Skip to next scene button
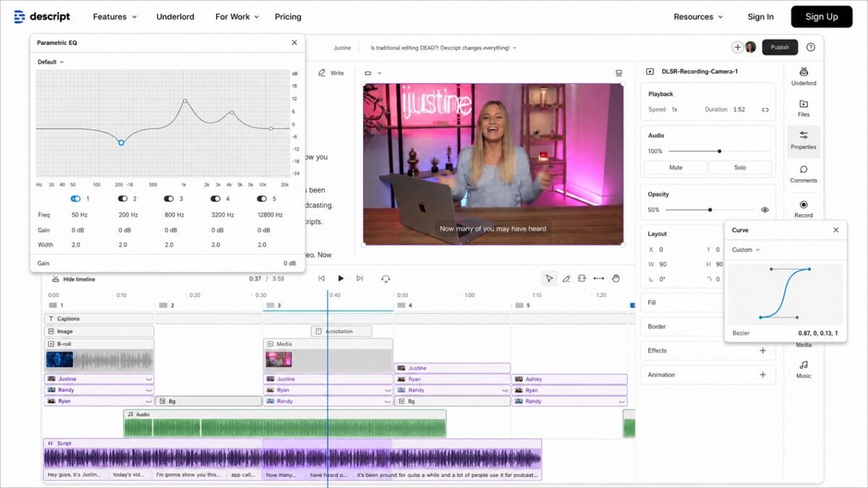The height and width of the screenshot is (488, 868). tap(359, 279)
